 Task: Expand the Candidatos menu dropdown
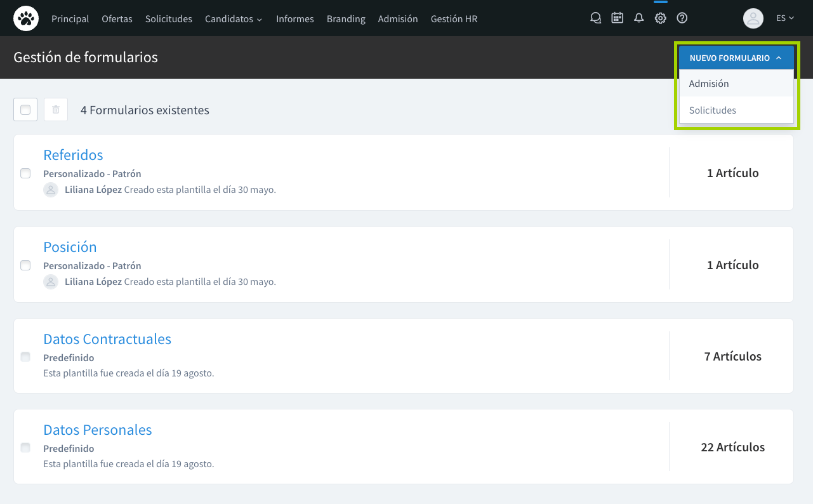[x=233, y=19]
